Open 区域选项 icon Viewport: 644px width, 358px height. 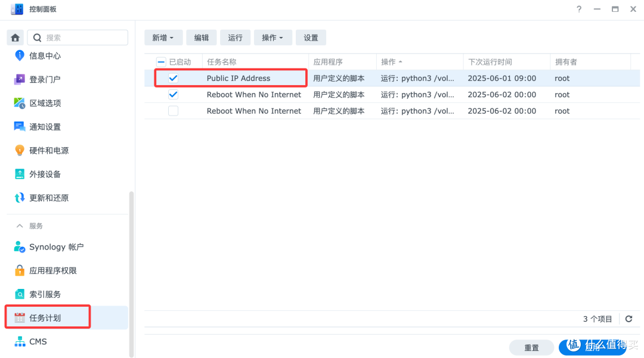(19, 103)
